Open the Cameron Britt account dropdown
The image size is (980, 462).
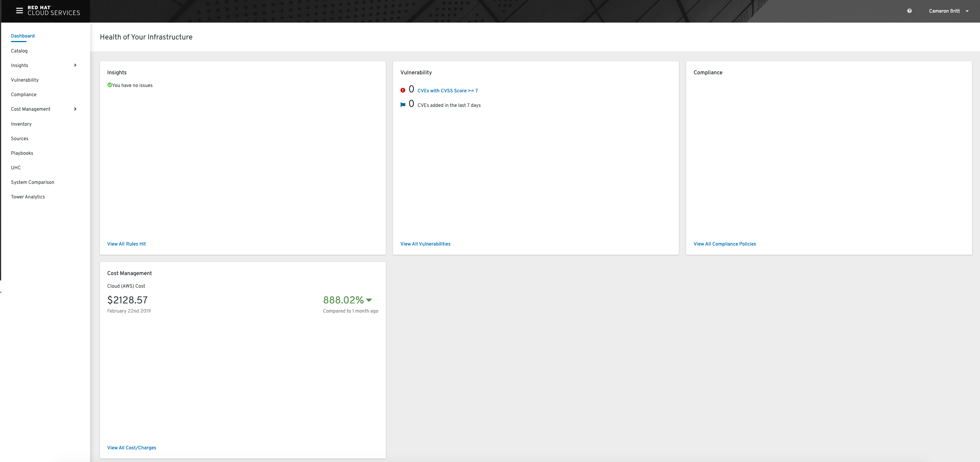(945, 11)
